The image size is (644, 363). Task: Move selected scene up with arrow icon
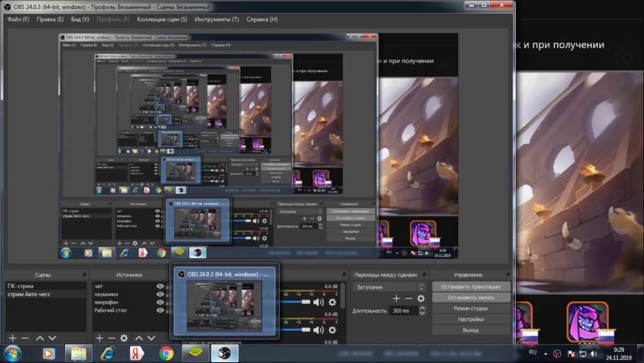pyautogui.click(x=40, y=338)
